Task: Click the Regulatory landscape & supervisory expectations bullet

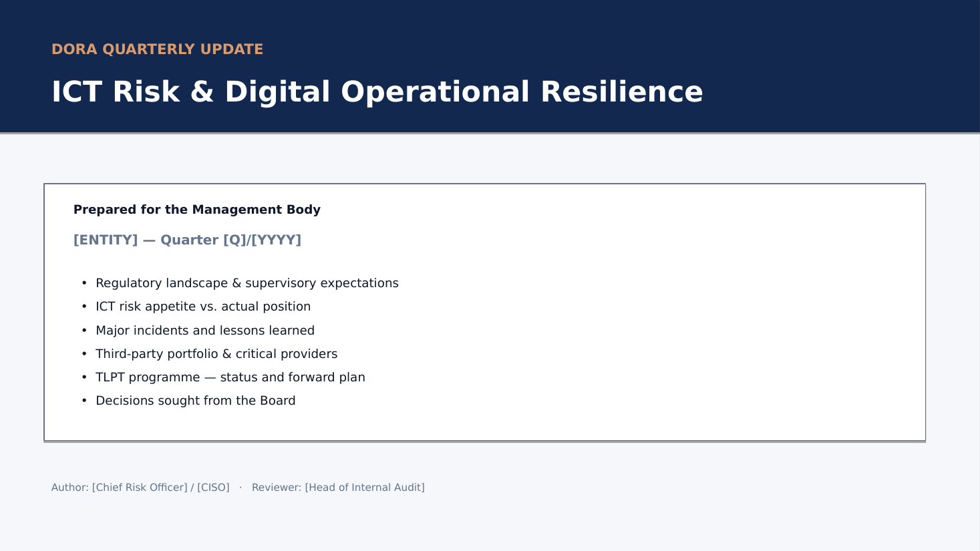Action: pos(247,283)
